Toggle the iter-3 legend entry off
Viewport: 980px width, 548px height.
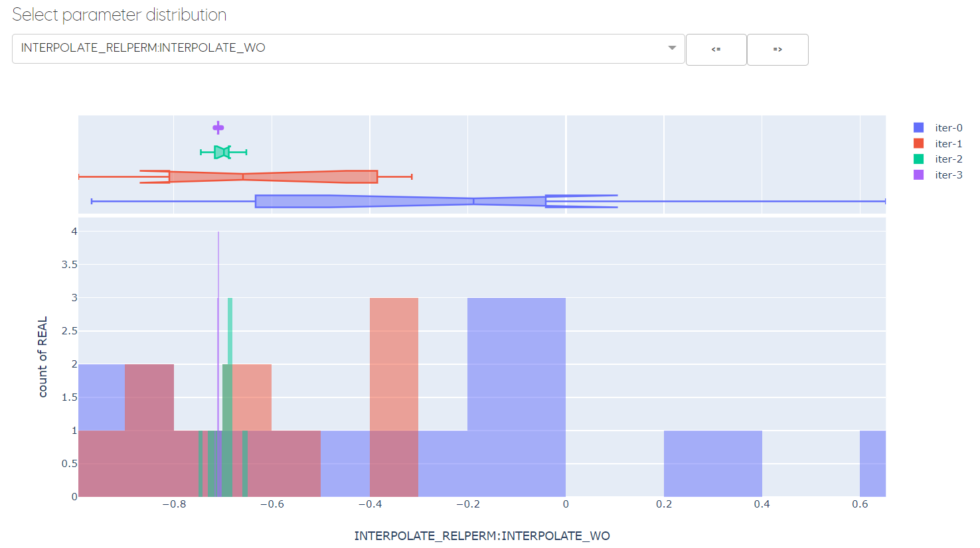tap(947, 175)
